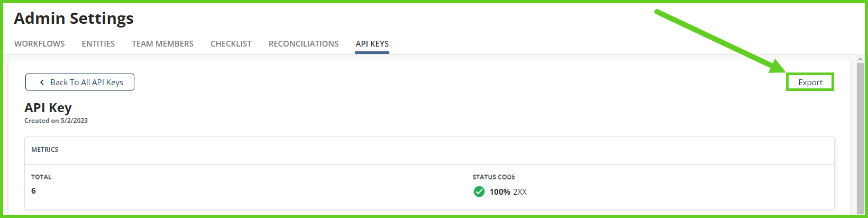The image size is (868, 218).
Task: Click the API Key heading
Action: 48,108
